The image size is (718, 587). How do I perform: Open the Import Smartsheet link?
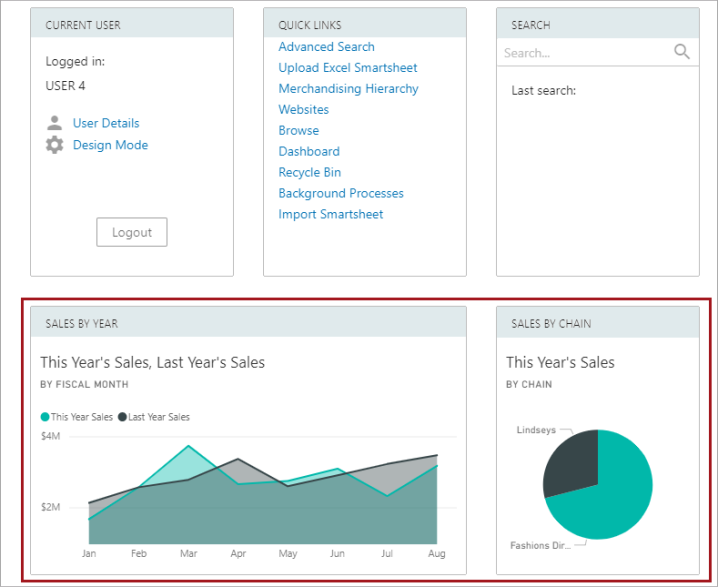coord(331,214)
